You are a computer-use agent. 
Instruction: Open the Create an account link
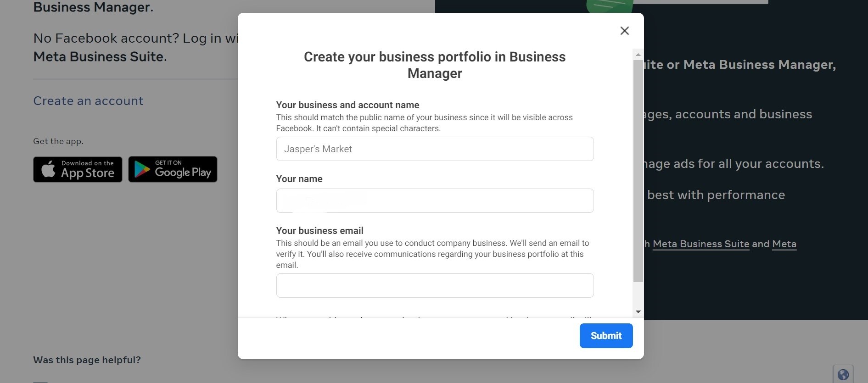88,101
